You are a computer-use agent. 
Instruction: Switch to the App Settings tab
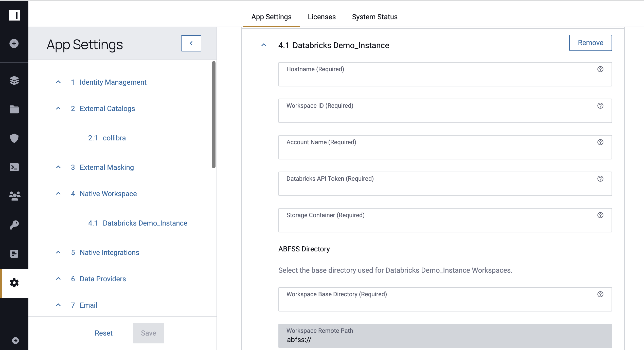[x=271, y=17]
